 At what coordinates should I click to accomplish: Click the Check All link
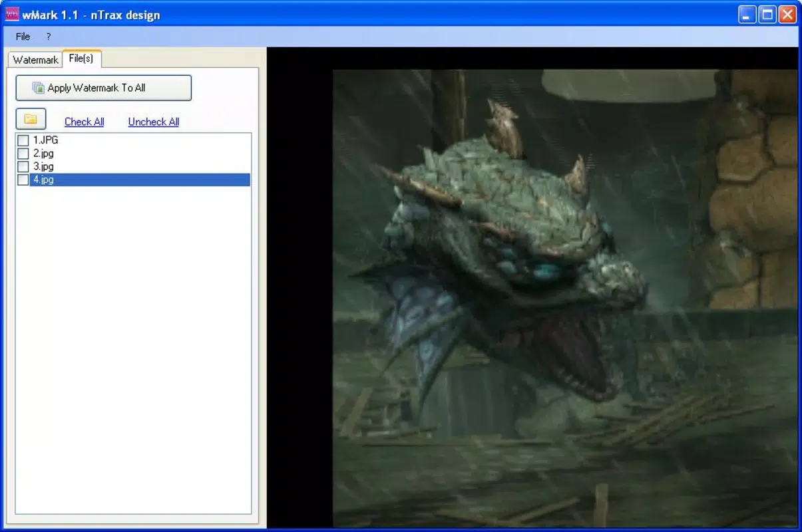coord(84,122)
